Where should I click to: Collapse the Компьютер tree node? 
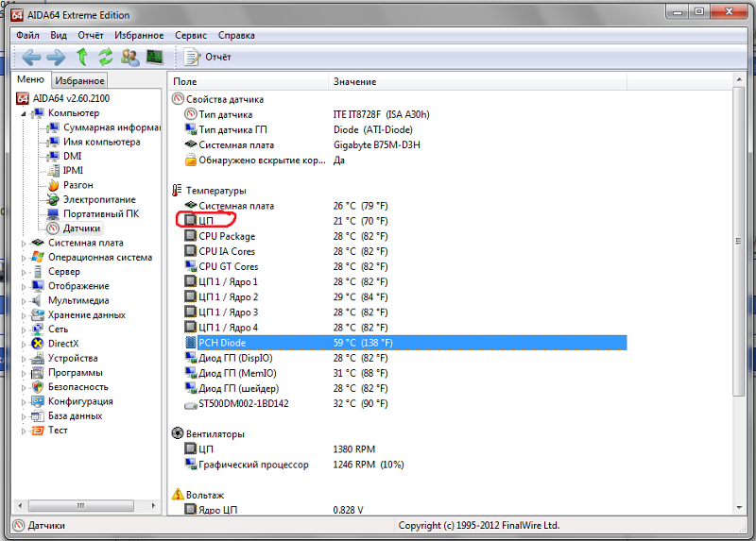[x=24, y=113]
